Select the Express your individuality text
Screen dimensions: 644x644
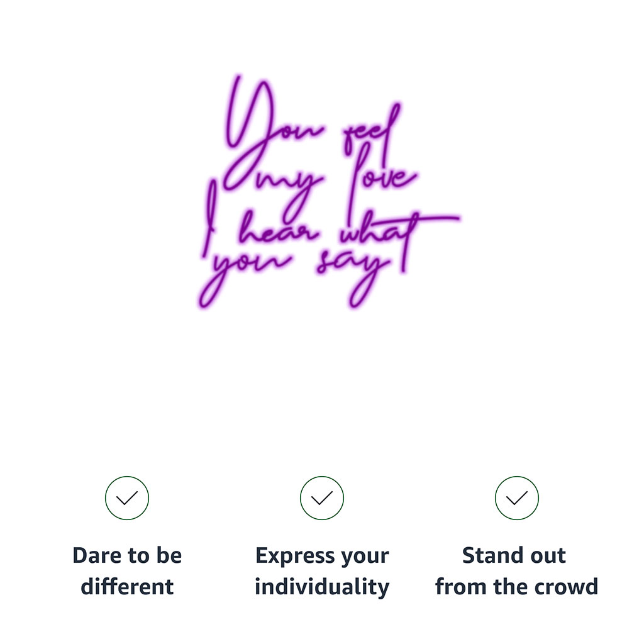(321, 571)
